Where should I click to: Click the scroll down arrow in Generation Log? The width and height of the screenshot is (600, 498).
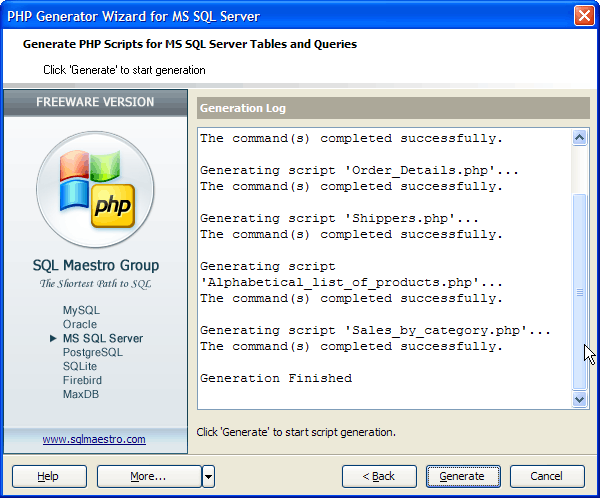coord(579,400)
